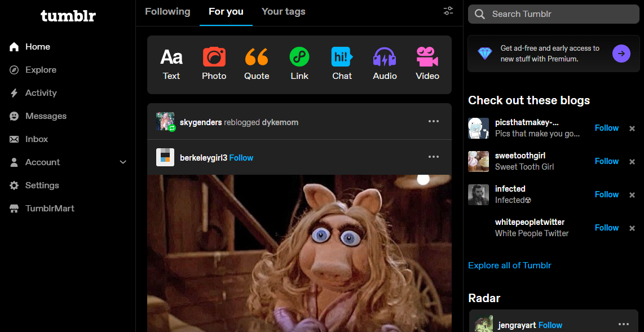The image size is (644, 332).
Task: Follow picsthatmakey- blog
Action: click(x=607, y=128)
